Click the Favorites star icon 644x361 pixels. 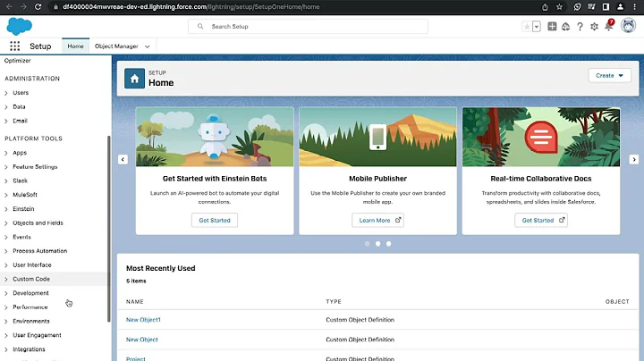coord(527,27)
